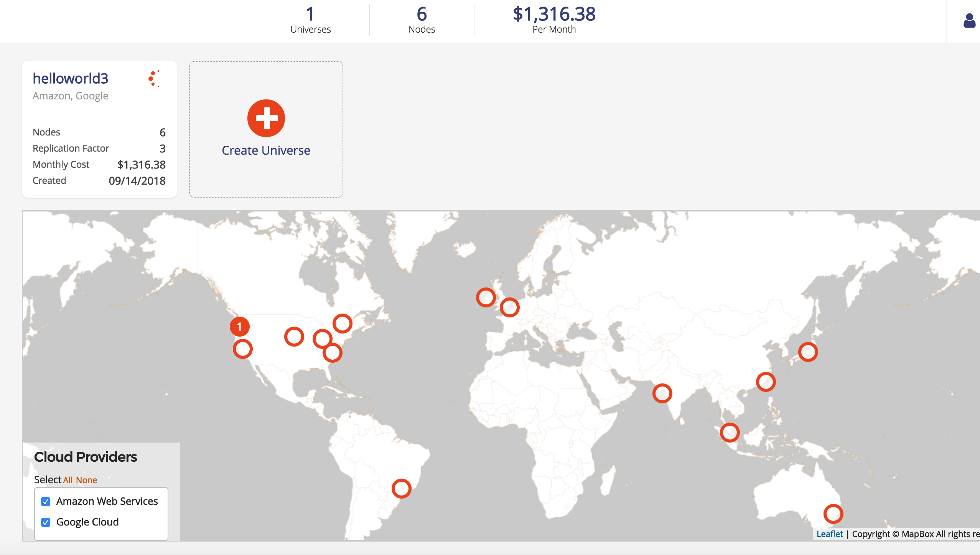Select All cloud providers
Image resolution: width=980 pixels, height=555 pixels.
68,480
